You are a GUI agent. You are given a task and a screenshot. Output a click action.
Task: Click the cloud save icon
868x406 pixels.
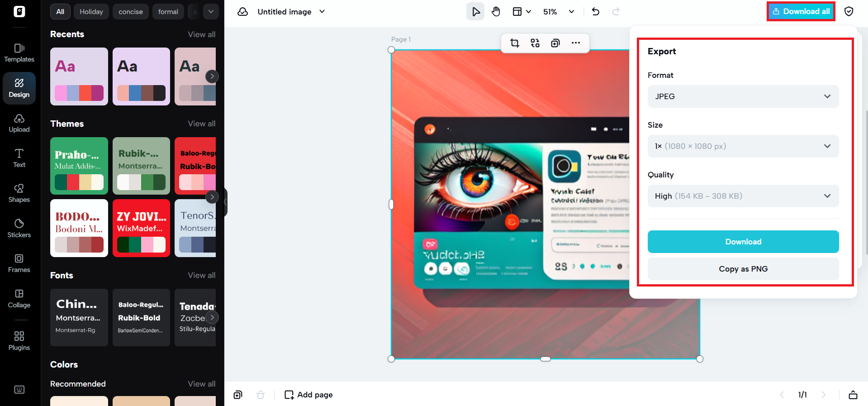click(243, 12)
